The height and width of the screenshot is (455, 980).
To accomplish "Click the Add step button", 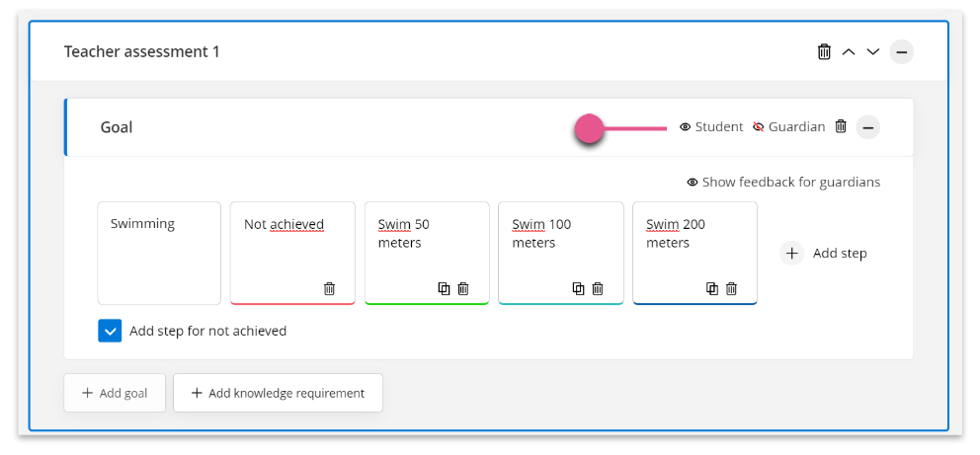I will [823, 254].
